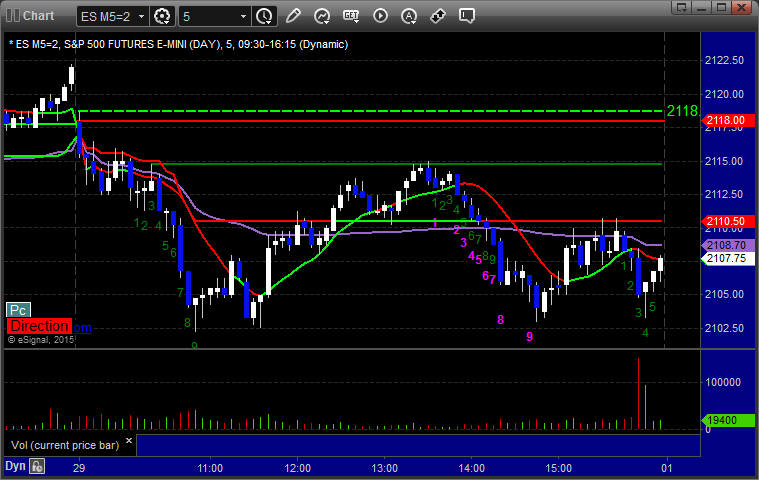The height and width of the screenshot is (480, 759).
Task: Open the alerts A icon menu
Action: [x=410, y=16]
